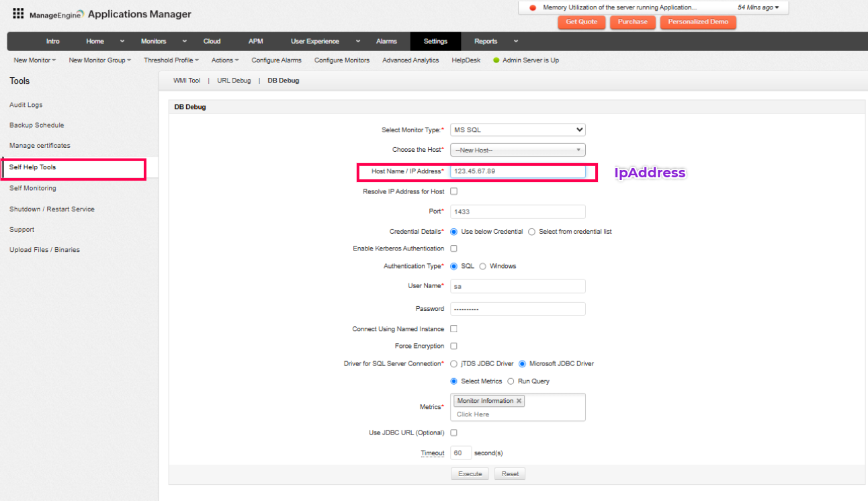Screen dimensions: 868x501
Task: Open the APM menu
Action: 256,42
